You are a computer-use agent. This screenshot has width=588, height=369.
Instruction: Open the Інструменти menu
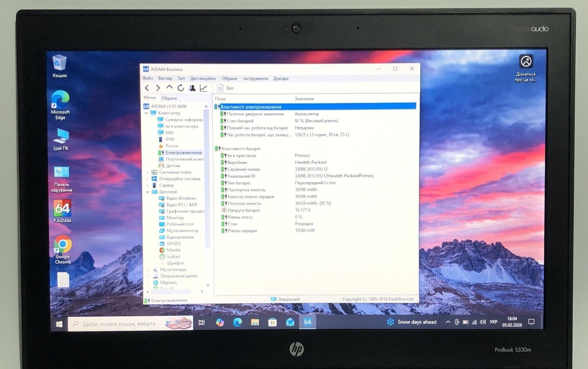256,78
